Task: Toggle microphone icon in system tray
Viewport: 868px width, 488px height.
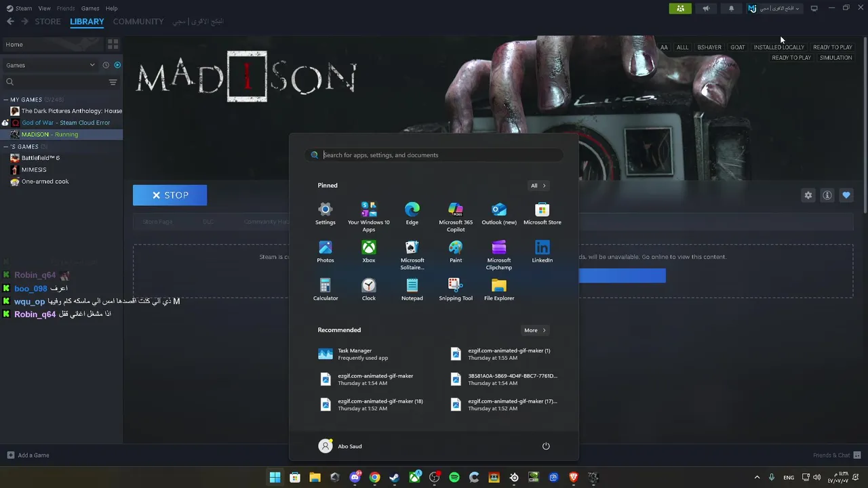Action: [x=772, y=477]
